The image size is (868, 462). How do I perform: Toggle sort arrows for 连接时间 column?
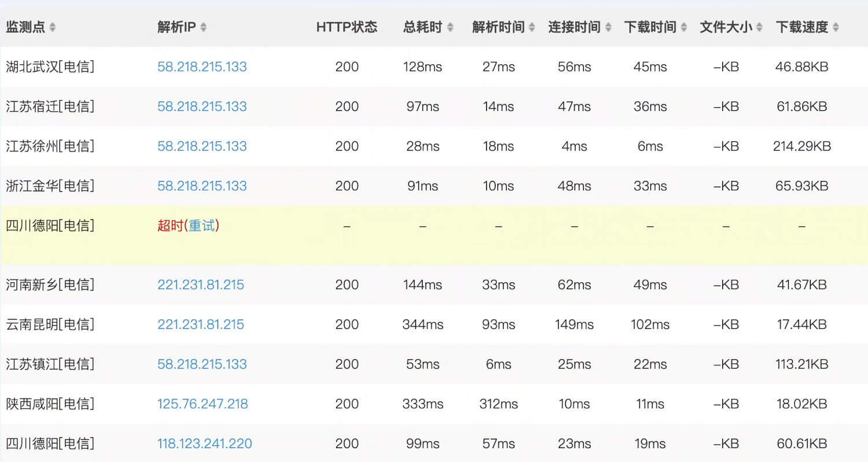[608, 27]
